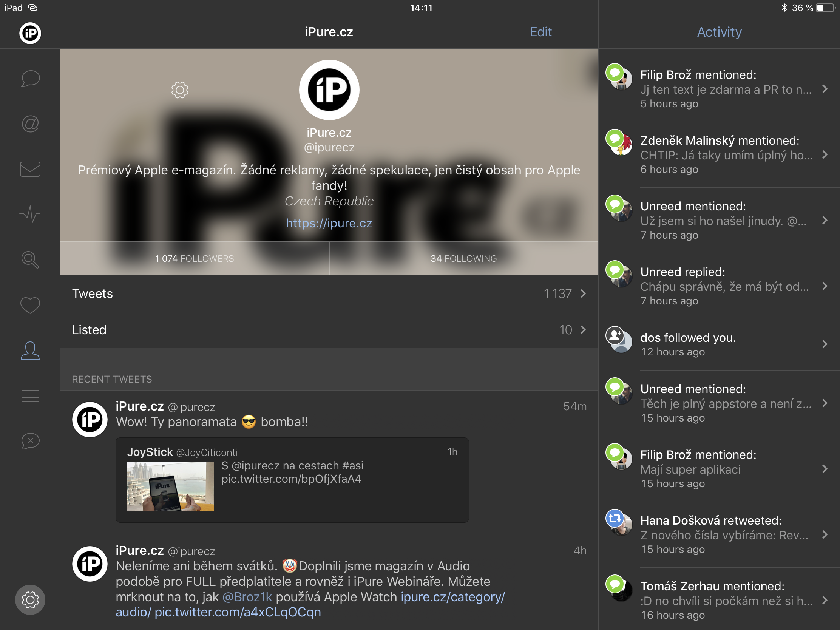Open the Likes heart icon
The width and height of the screenshot is (840, 630).
[x=30, y=305]
